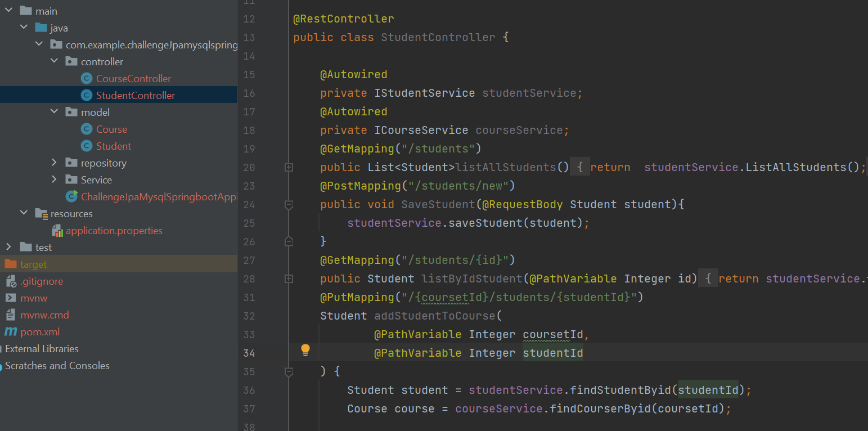Expand the test folder
This screenshot has height=431, width=868.
point(8,247)
